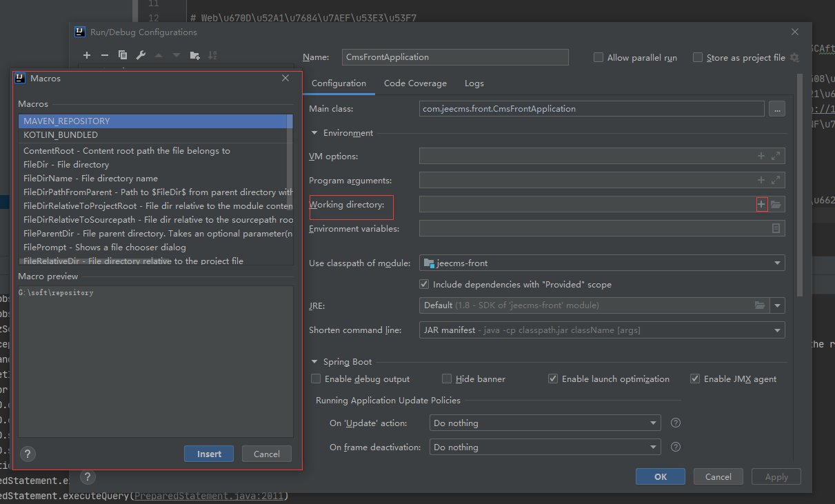Click insert macro plus in Working directory
835x504 pixels.
[762, 204]
